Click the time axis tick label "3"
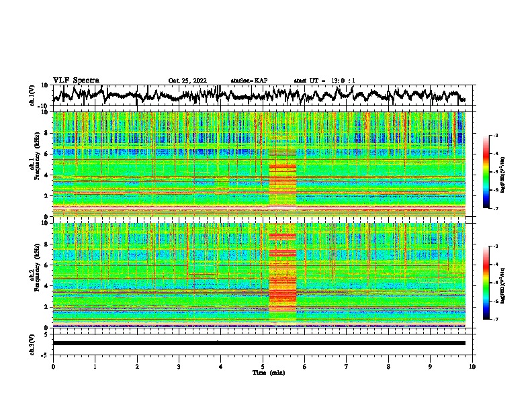The width and height of the screenshot is (532, 411). point(179,367)
